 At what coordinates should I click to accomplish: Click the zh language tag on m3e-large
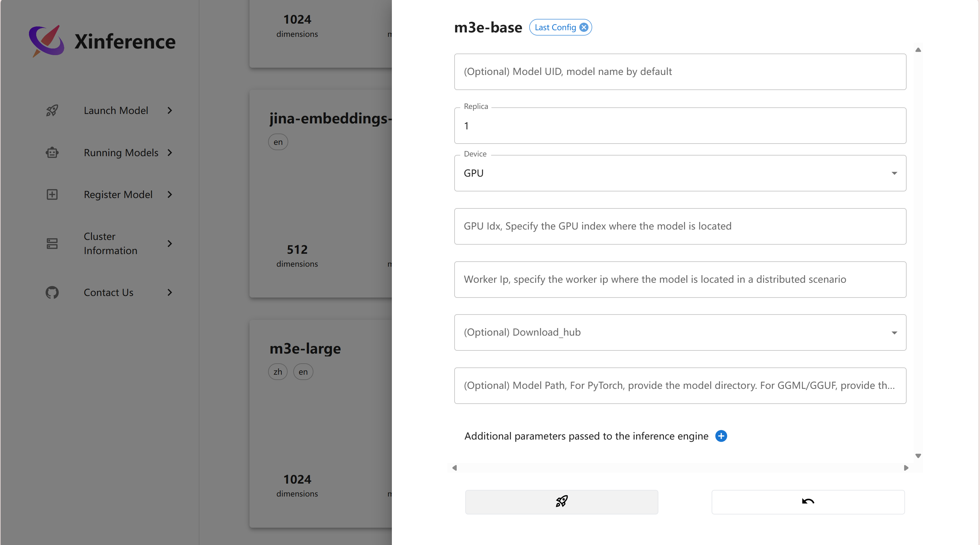click(x=278, y=372)
